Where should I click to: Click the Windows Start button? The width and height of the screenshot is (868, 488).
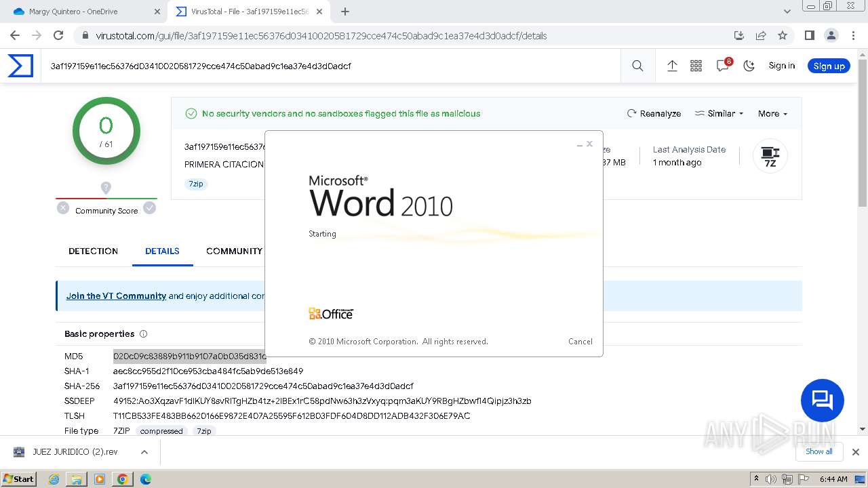[19, 479]
